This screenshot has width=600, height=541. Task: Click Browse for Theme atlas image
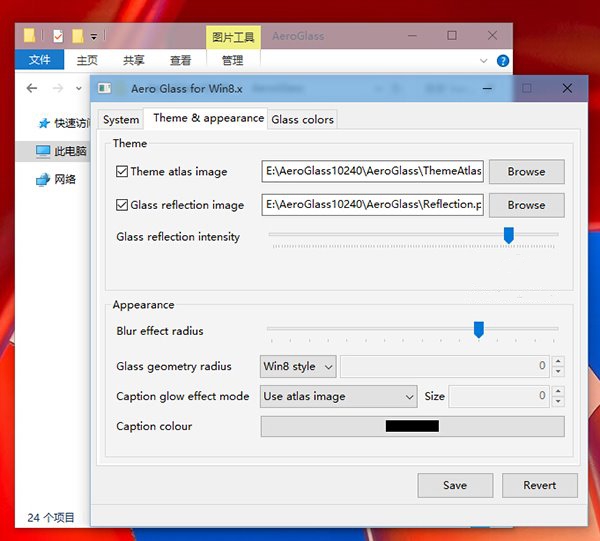(526, 172)
